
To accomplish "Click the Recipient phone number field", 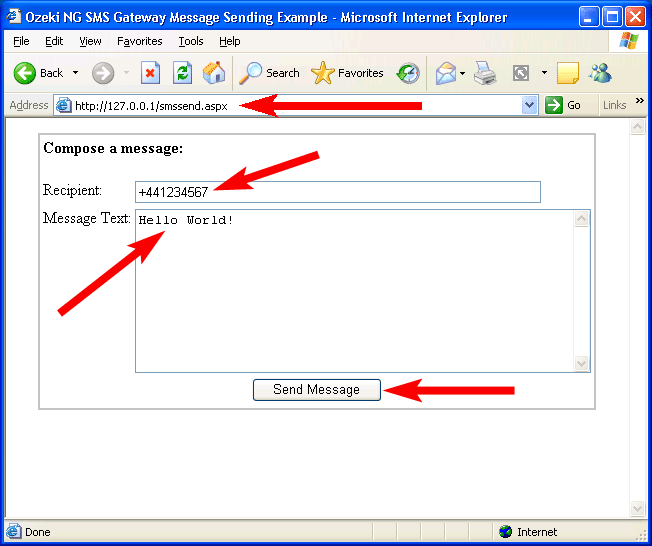I will tap(338, 192).
